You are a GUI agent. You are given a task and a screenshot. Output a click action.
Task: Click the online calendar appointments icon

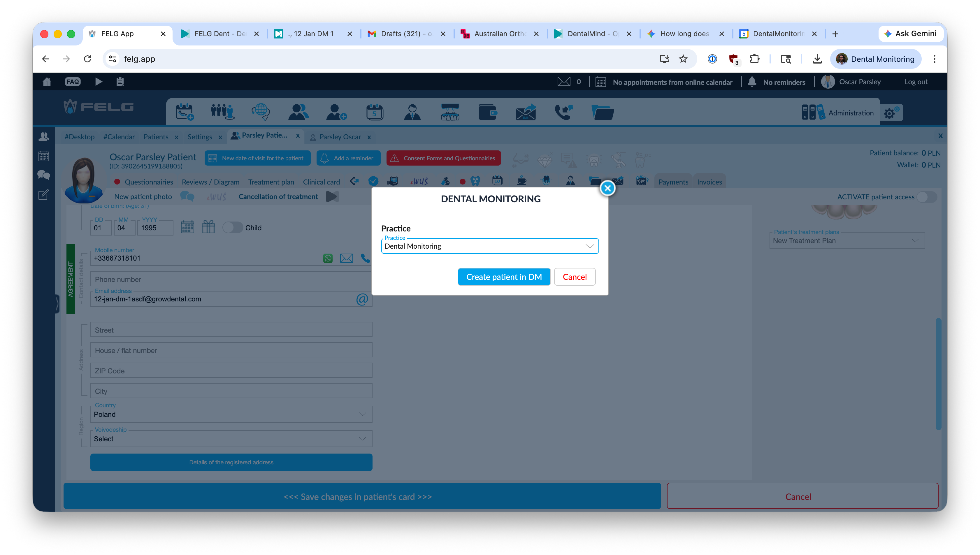click(600, 82)
